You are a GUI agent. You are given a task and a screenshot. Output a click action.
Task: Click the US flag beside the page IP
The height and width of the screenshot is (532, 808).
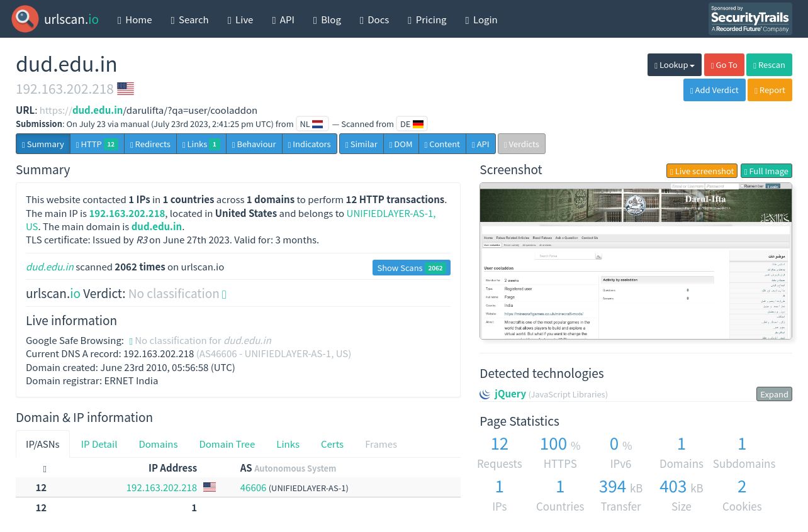click(x=125, y=89)
